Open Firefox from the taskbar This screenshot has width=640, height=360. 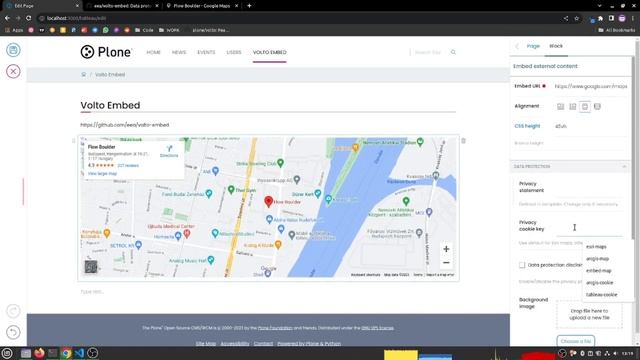point(39,353)
